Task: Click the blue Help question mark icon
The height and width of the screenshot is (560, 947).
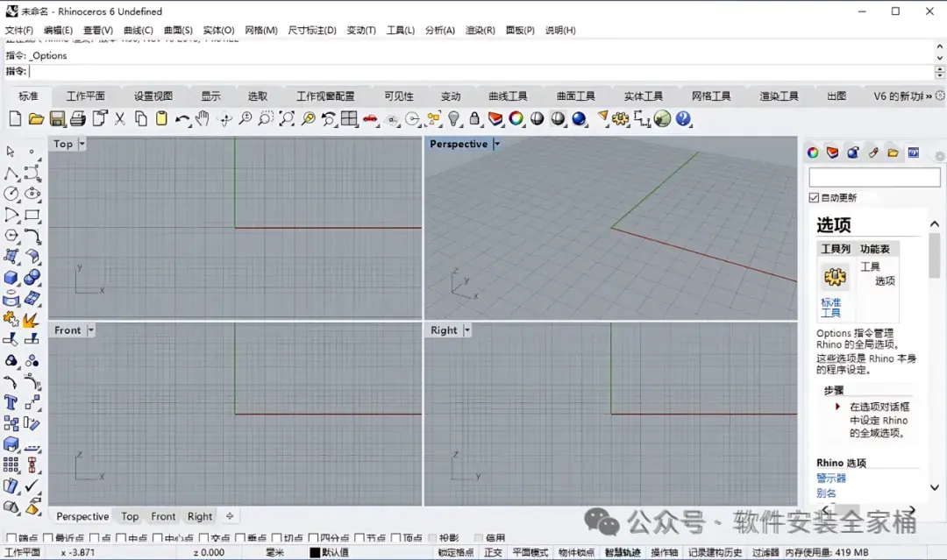Action: (x=683, y=119)
